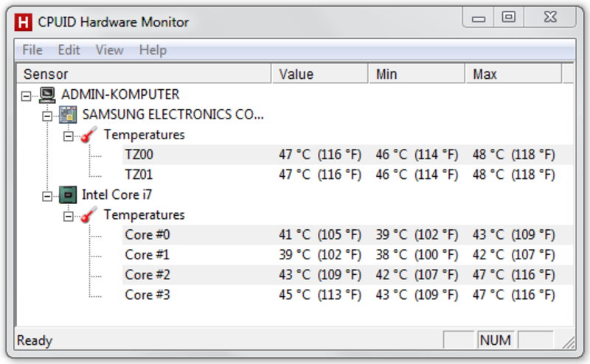This screenshot has height=364, width=590.
Task: Click the red H application icon in the title bar
Action: (x=23, y=22)
